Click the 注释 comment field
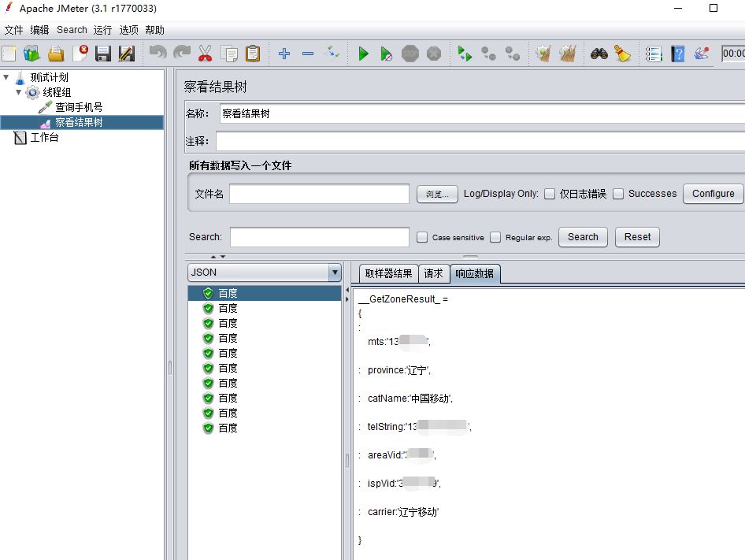The width and height of the screenshot is (745, 560). pyautogui.click(x=480, y=142)
